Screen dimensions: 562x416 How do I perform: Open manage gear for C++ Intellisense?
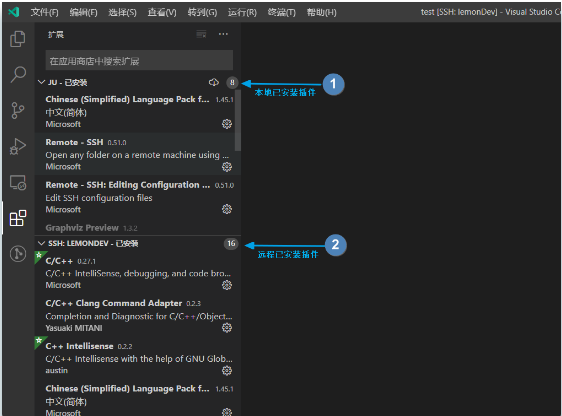click(227, 370)
